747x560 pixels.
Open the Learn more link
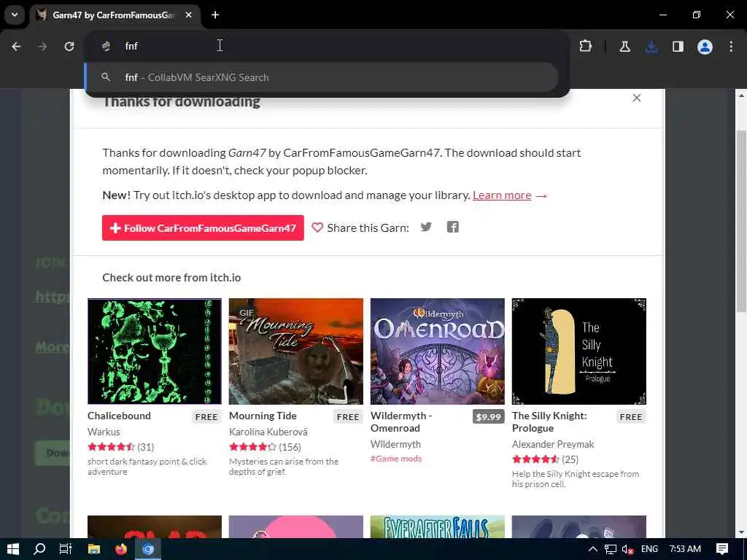(x=502, y=195)
